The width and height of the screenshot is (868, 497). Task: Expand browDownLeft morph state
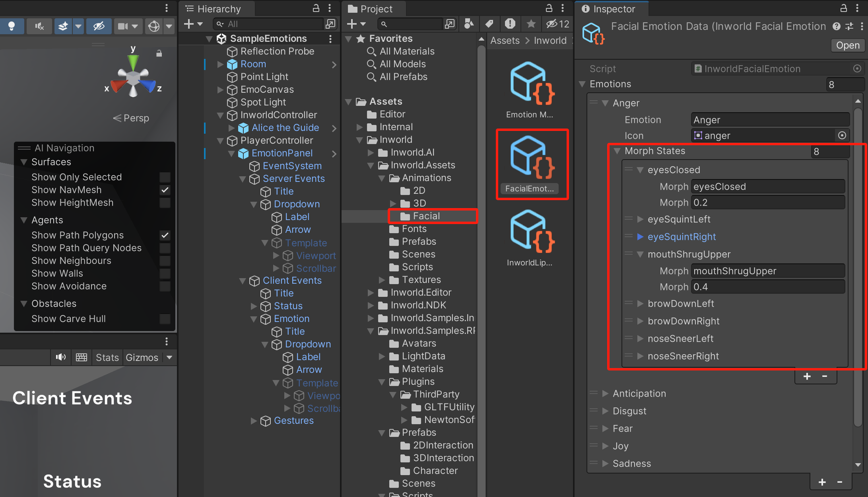[x=640, y=304]
